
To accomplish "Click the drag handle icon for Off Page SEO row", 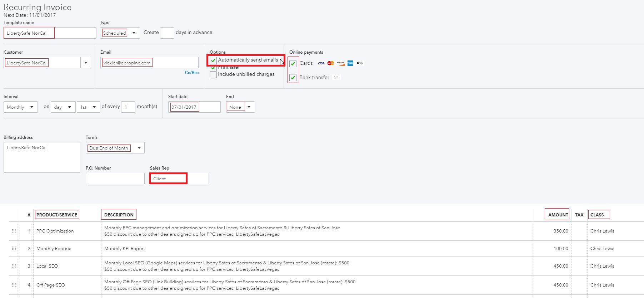I will (14, 285).
